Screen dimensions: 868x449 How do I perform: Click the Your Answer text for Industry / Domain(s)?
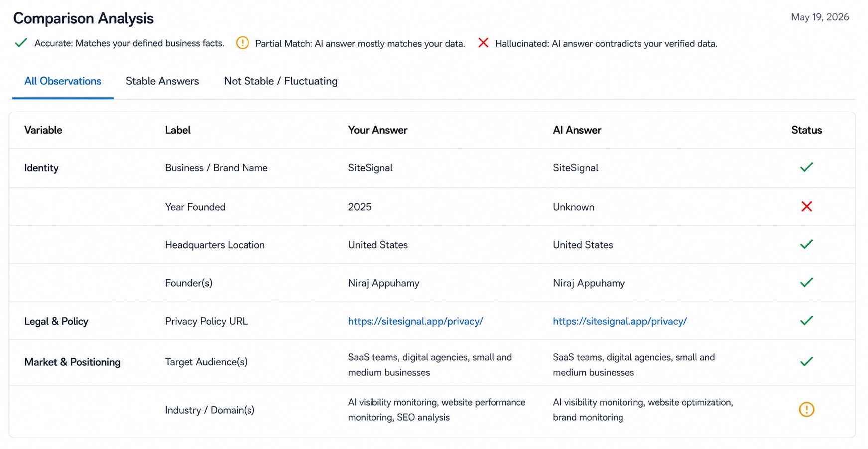(x=436, y=410)
